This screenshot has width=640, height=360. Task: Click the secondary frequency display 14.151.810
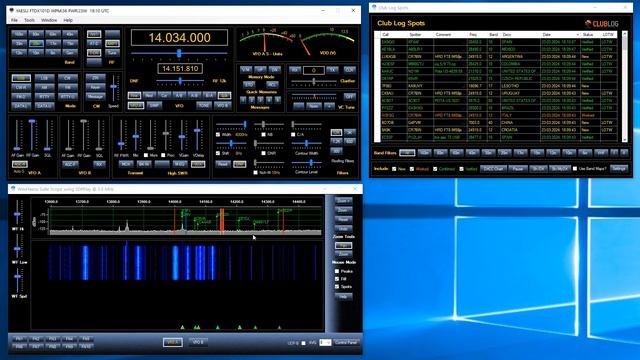[x=180, y=69]
